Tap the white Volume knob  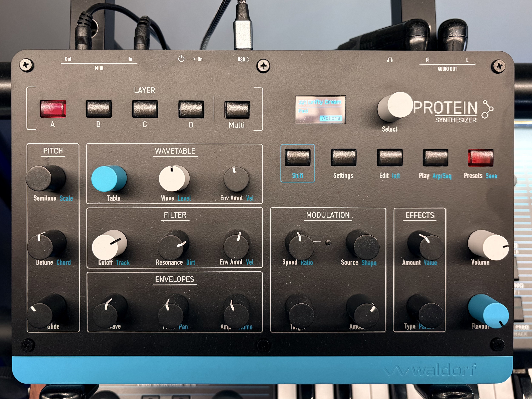pyautogui.click(x=488, y=245)
